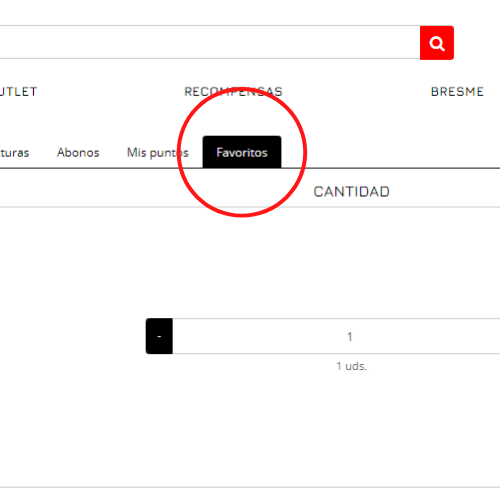Focus the search text field
Screen dimensions: 500x500
pos(210,42)
